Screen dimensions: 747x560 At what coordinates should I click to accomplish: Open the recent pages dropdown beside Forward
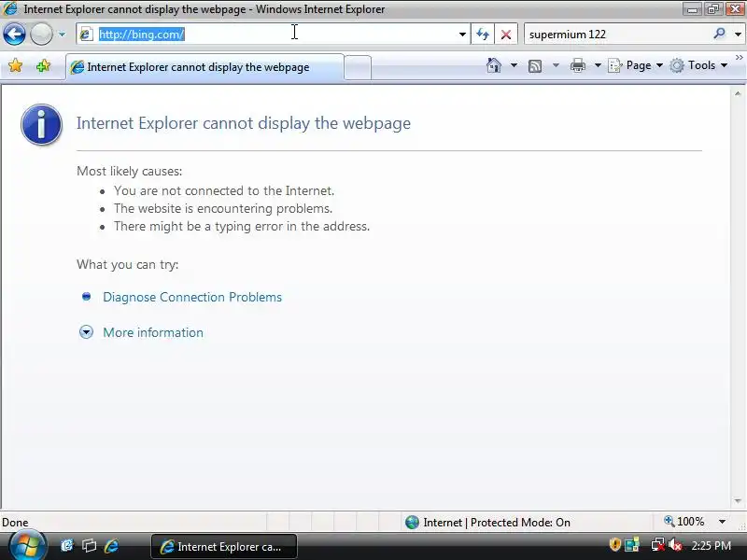62,35
